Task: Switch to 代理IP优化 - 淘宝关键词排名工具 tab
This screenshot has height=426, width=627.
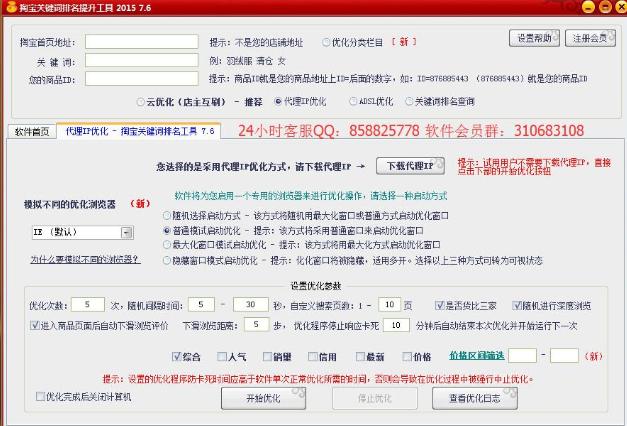Action: click(x=139, y=131)
